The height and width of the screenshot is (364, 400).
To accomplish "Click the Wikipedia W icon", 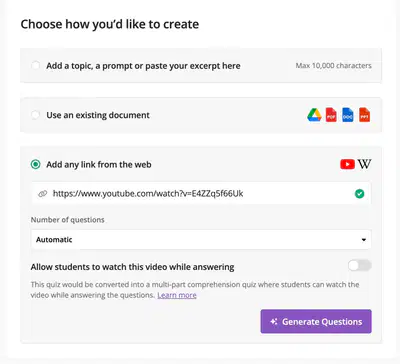I will tap(364, 164).
